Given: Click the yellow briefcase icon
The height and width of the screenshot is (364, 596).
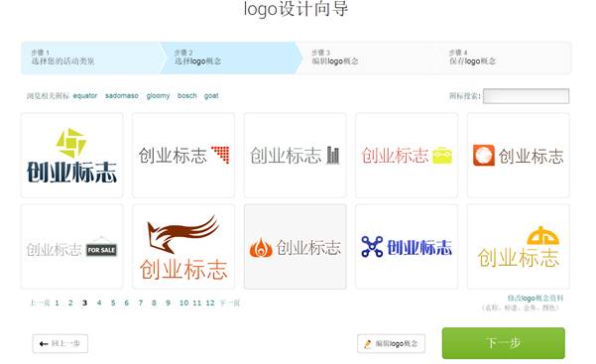Looking at the screenshot, I should tap(442, 155).
